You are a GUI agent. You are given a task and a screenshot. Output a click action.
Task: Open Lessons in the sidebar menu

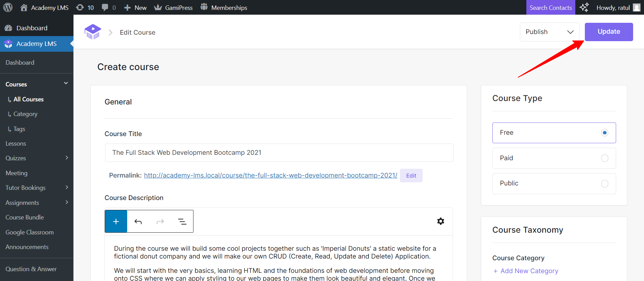pyautogui.click(x=16, y=144)
